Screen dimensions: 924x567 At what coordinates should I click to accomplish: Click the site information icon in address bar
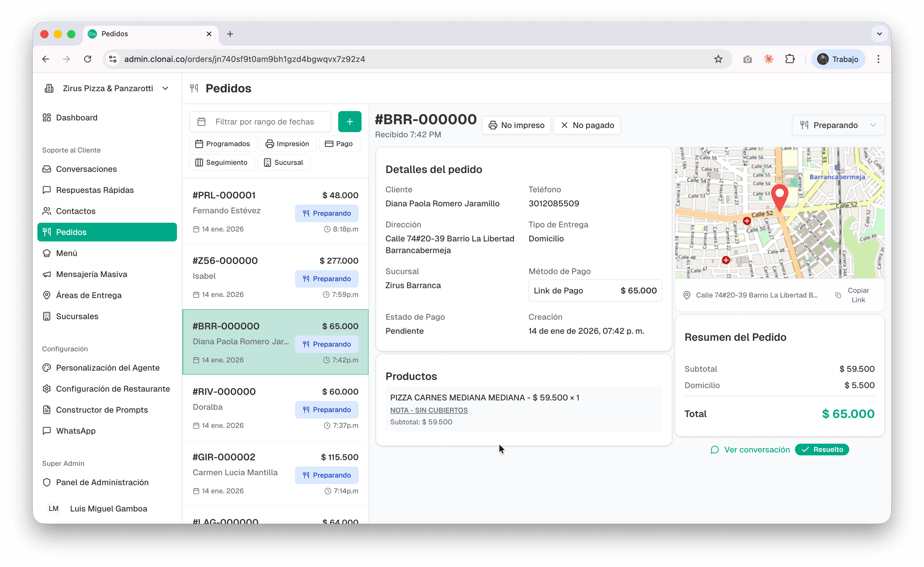pyautogui.click(x=112, y=59)
